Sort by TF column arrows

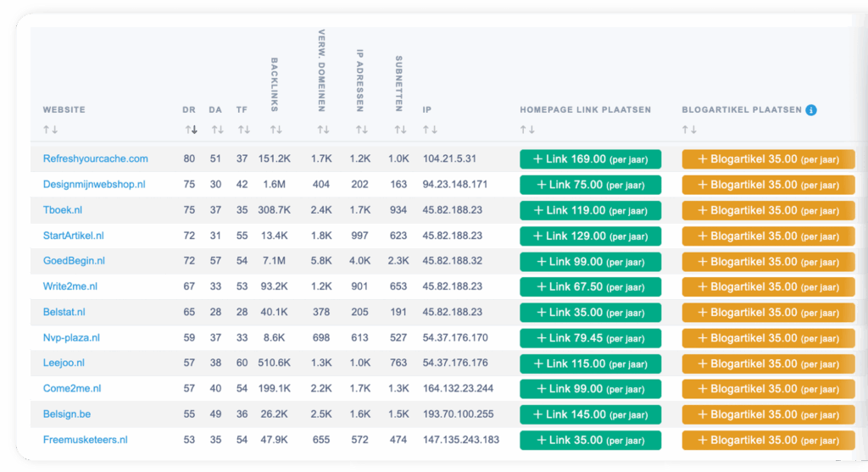244,130
